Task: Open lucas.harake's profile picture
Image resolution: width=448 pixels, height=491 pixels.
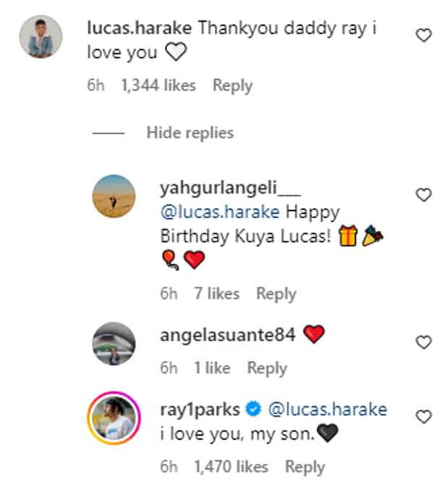Action: click(x=41, y=37)
